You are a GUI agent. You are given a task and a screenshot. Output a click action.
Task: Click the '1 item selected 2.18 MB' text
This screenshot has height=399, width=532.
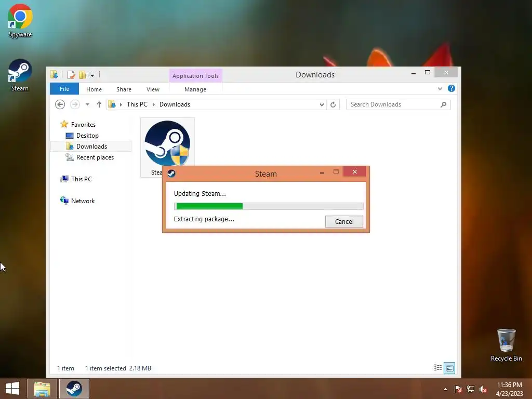click(x=118, y=368)
